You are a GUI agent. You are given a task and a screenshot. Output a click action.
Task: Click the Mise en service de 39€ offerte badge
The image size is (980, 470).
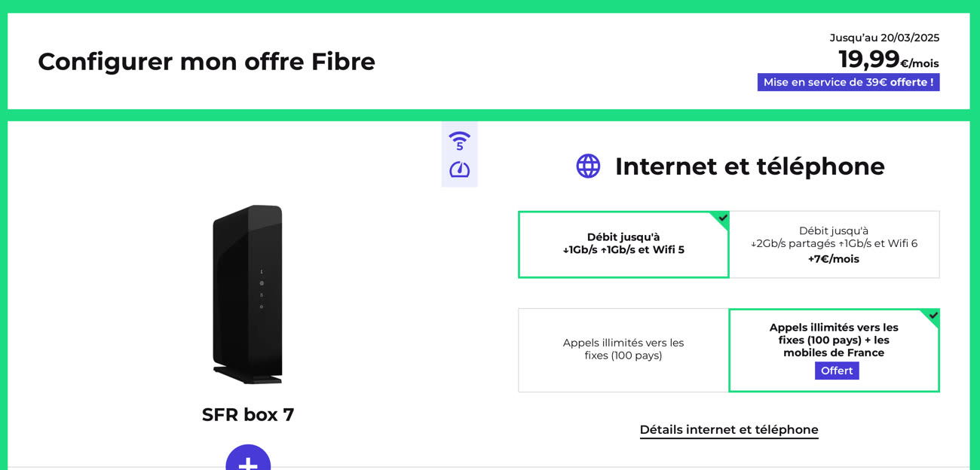(x=847, y=81)
